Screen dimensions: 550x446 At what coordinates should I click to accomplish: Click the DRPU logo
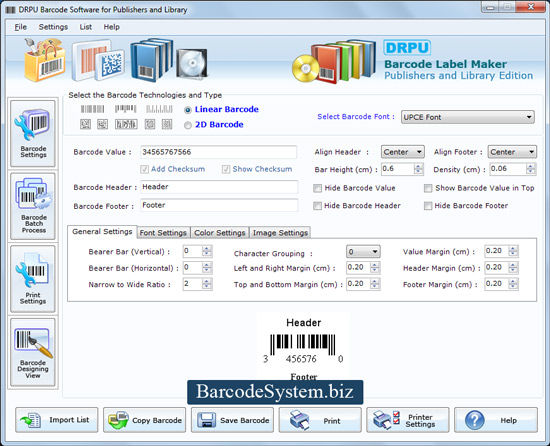click(x=407, y=48)
